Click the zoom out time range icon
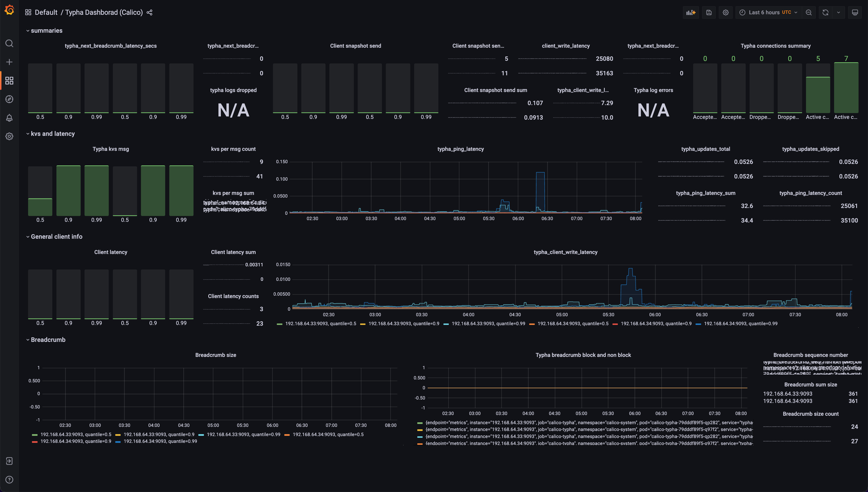Viewport: 868px width, 492px height. pos(808,13)
